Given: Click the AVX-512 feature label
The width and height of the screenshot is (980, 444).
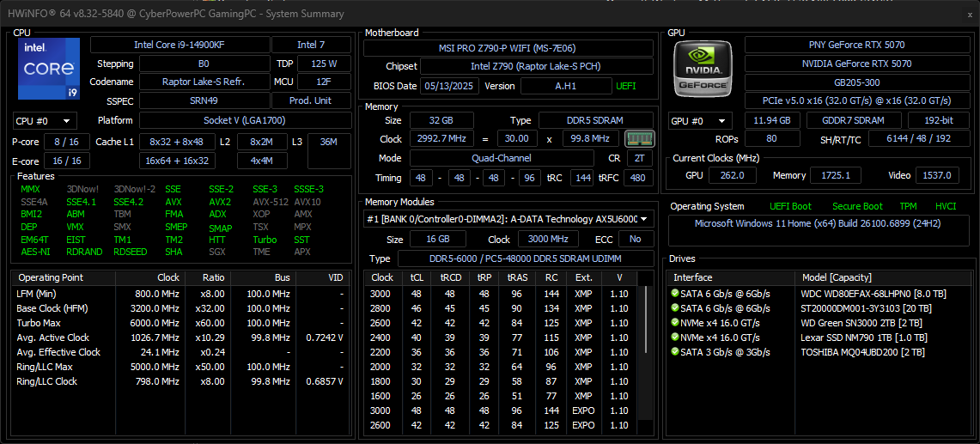Looking at the screenshot, I should pos(271,202).
